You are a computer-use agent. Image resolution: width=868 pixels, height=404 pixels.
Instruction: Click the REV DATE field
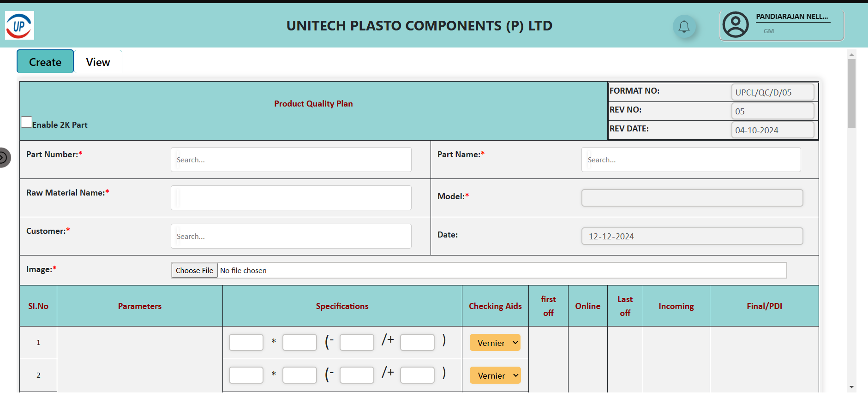tap(773, 130)
